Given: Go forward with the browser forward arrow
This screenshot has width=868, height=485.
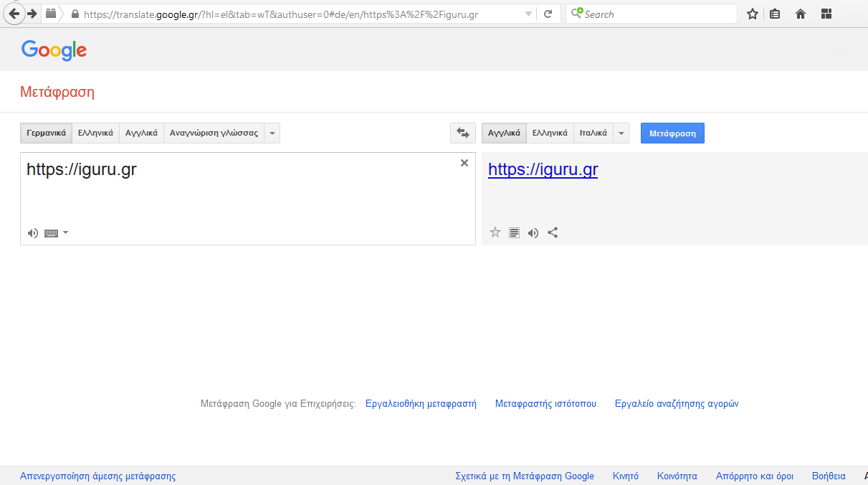Looking at the screenshot, I should tap(32, 14).
